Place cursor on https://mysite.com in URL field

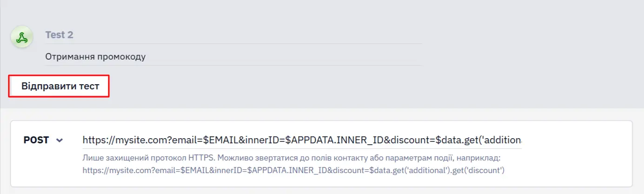point(118,140)
